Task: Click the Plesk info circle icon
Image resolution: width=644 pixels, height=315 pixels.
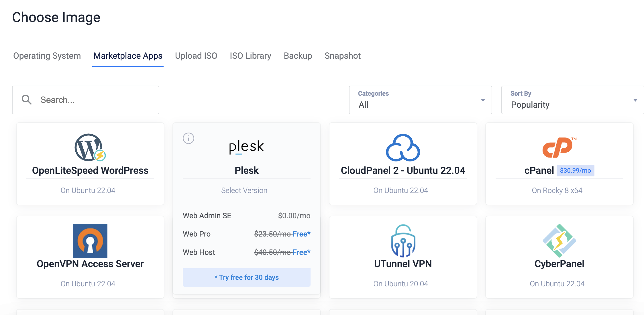Action: point(189,138)
